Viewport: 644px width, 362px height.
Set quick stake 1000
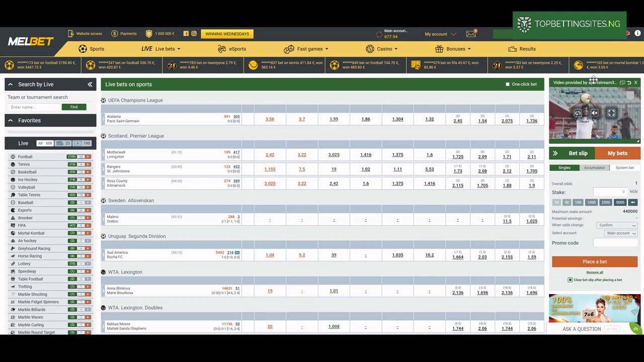click(591, 203)
